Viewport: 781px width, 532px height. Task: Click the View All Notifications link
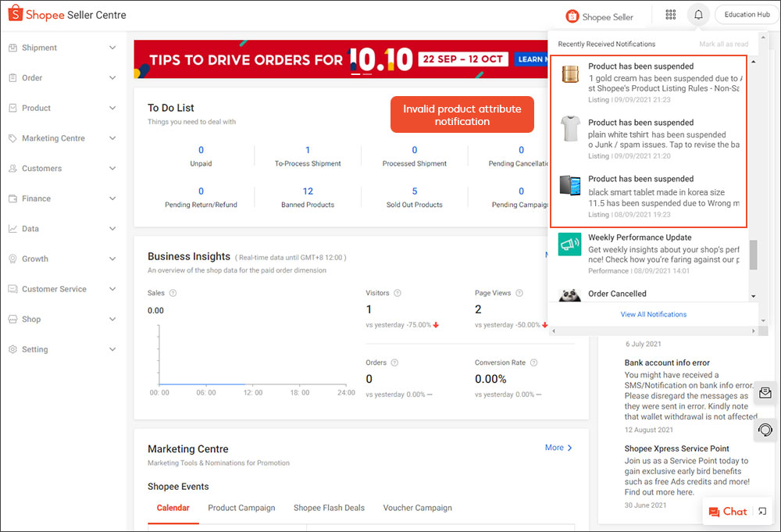(653, 313)
